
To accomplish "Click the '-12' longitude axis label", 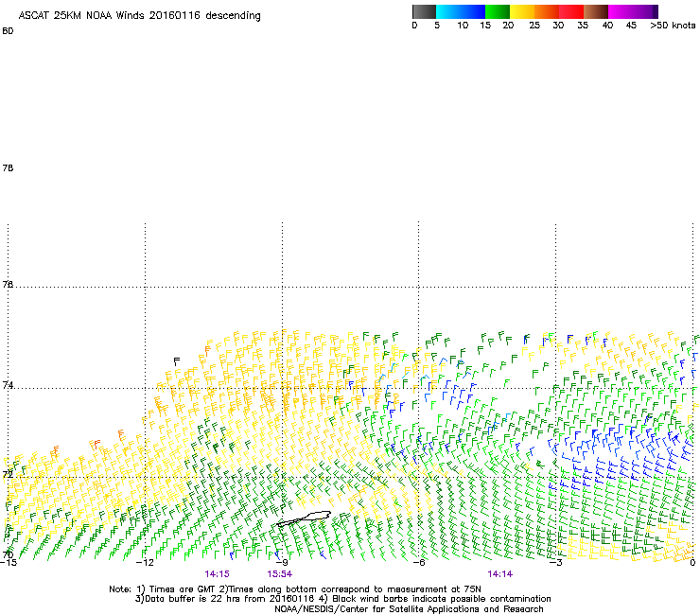I will point(145,562).
